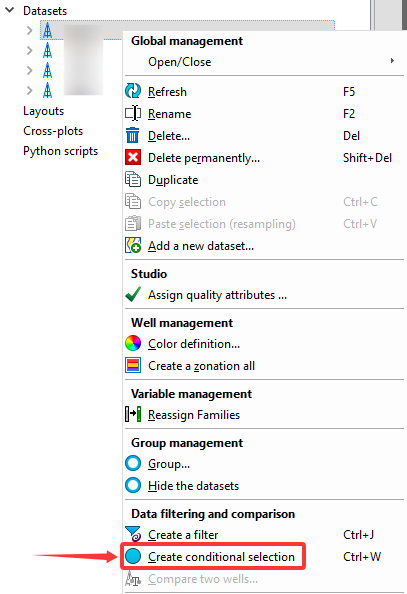Select the Layouts tree item
The height and width of the screenshot is (594, 407).
(43, 111)
